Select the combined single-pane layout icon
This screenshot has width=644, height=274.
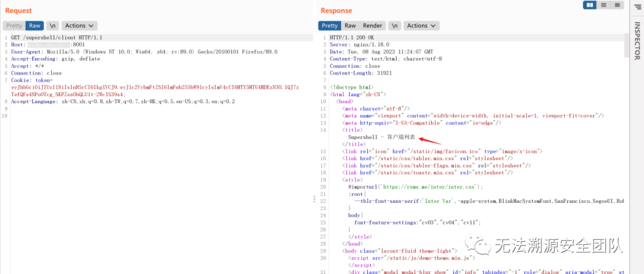pos(617,5)
